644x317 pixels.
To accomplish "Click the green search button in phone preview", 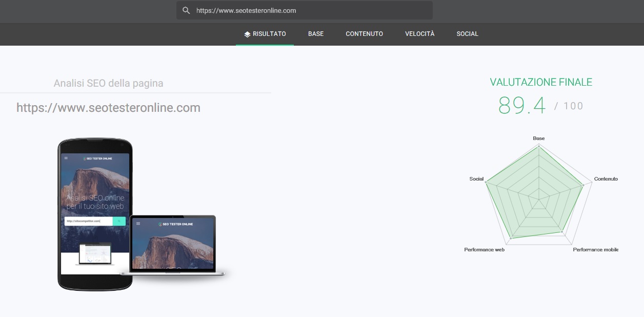I will pyautogui.click(x=119, y=221).
